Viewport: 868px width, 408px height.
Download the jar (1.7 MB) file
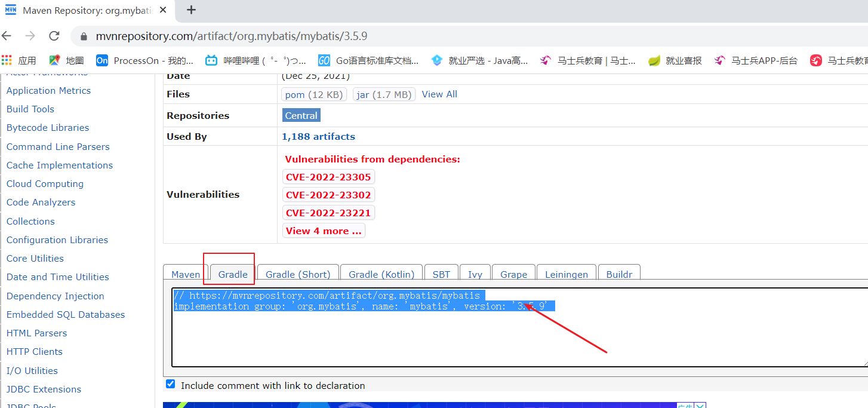(383, 94)
